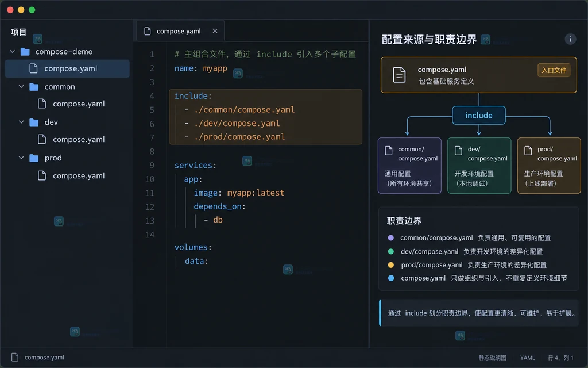Image resolution: width=588 pixels, height=368 pixels.
Task: Click the name: myapp line
Action: click(x=200, y=68)
